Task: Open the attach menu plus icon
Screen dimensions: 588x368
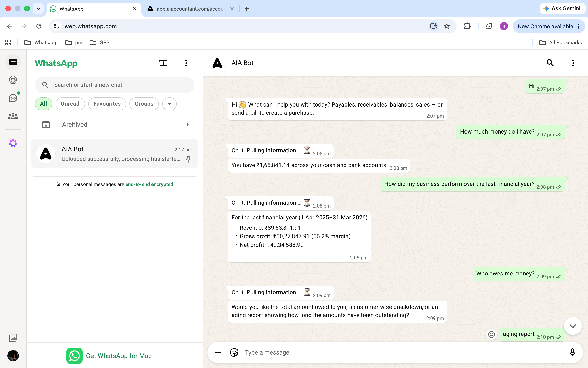Action: pos(218,352)
